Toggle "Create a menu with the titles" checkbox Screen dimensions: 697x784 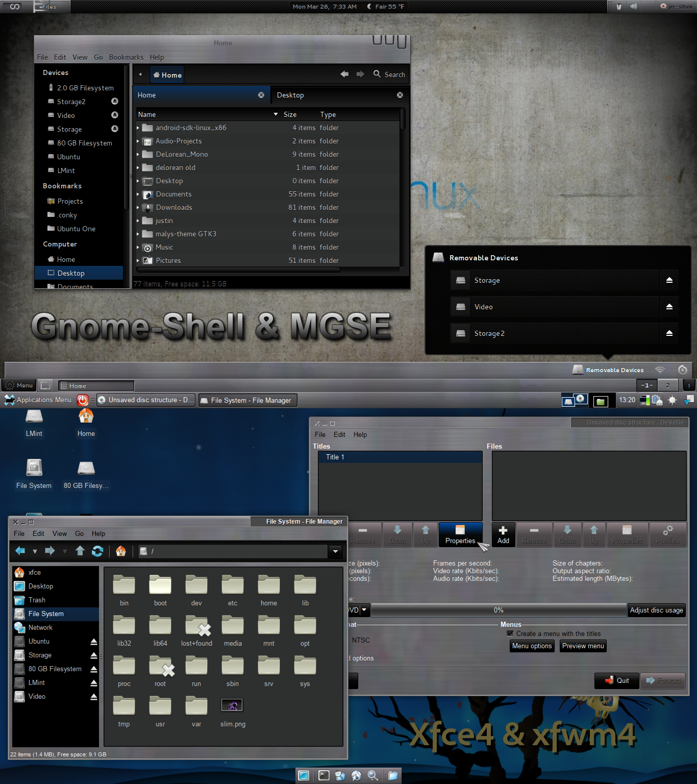click(510, 633)
